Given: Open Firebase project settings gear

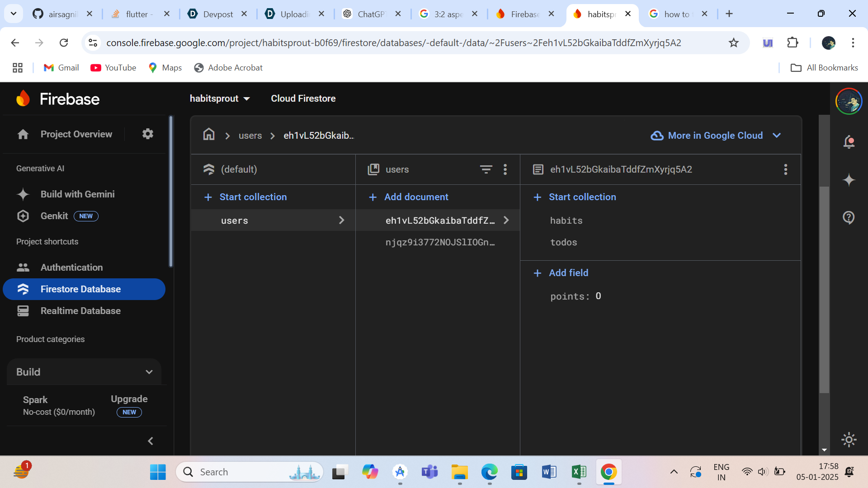Looking at the screenshot, I should click(x=147, y=134).
